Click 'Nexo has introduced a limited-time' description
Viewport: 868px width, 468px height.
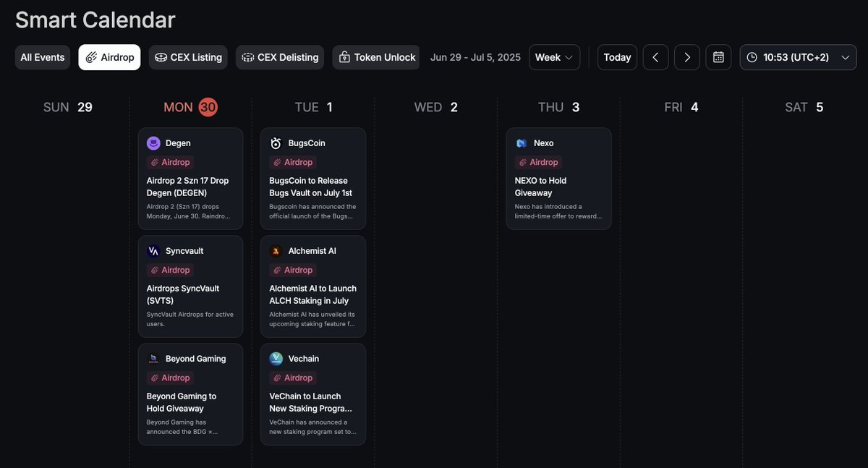pos(558,211)
